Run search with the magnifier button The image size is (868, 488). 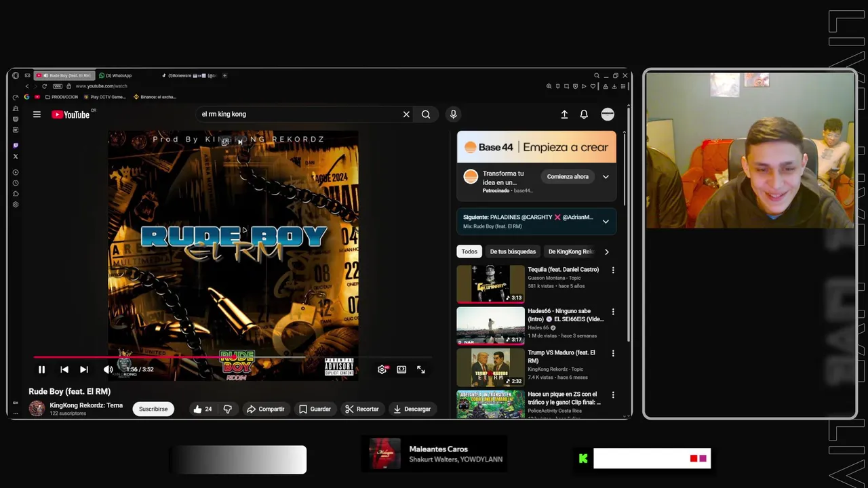[x=426, y=115]
